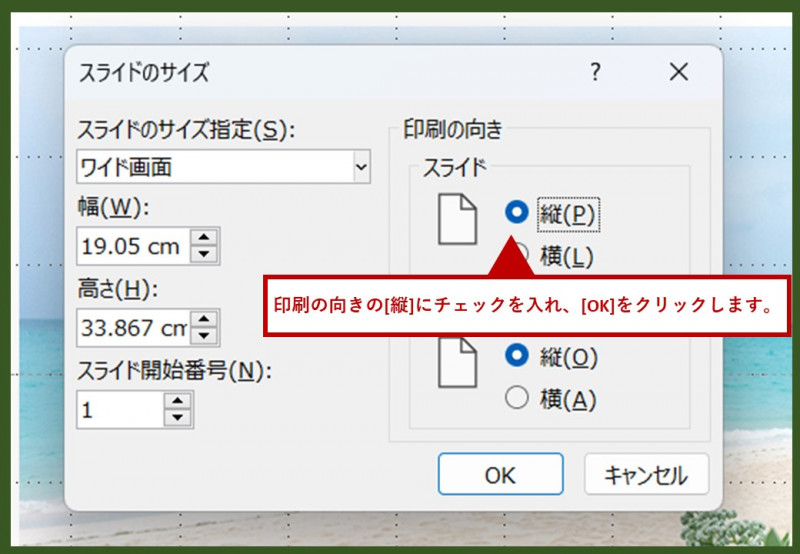Open the スライドのサイズ指定 dropdown
The image size is (800, 554).
click(361, 167)
